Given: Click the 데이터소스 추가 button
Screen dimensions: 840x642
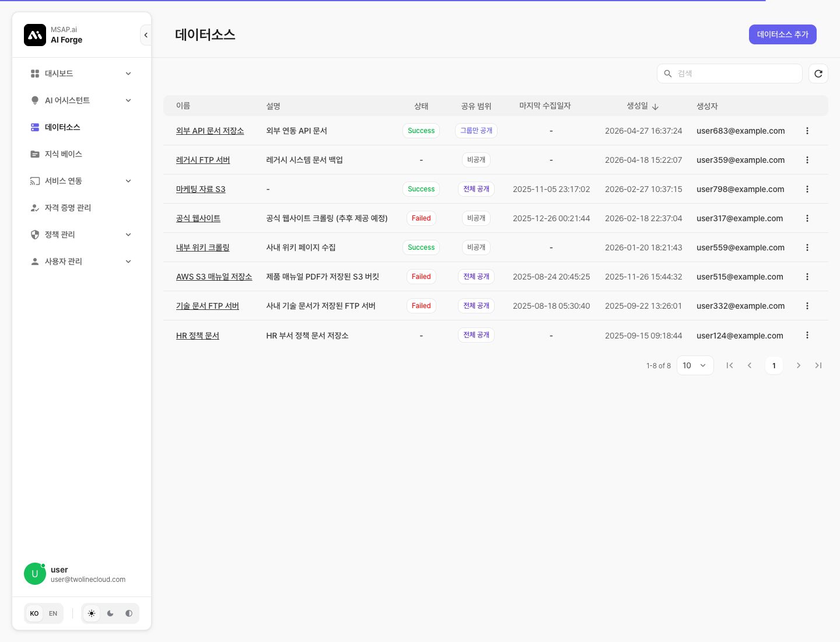Looking at the screenshot, I should 783,34.
